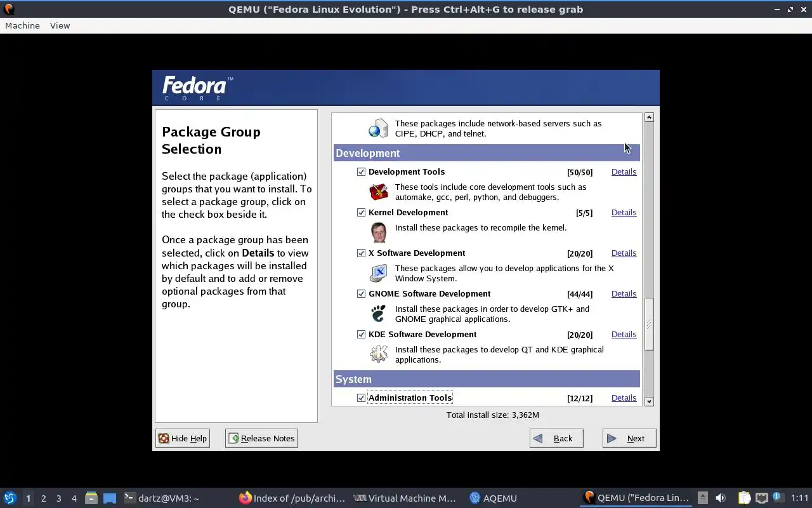The width and height of the screenshot is (812, 508).
Task: Open the clipboard tray icon
Action: (x=744, y=498)
